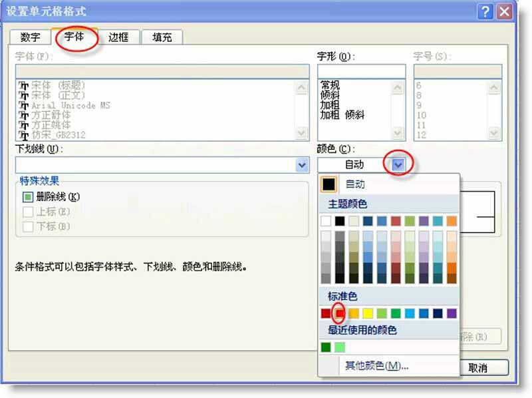Select Arial Unicode MS font entry
The image size is (532, 398).
pos(70,105)
